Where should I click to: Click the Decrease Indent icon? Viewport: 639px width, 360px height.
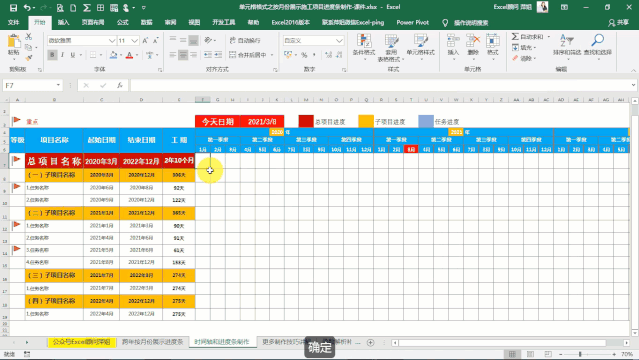pos(208,55)
